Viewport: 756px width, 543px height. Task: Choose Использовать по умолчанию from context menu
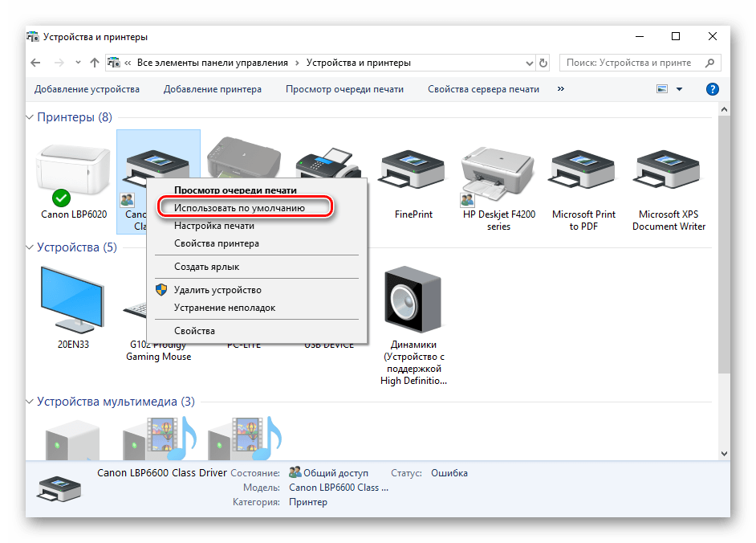[x=240, y=208]
